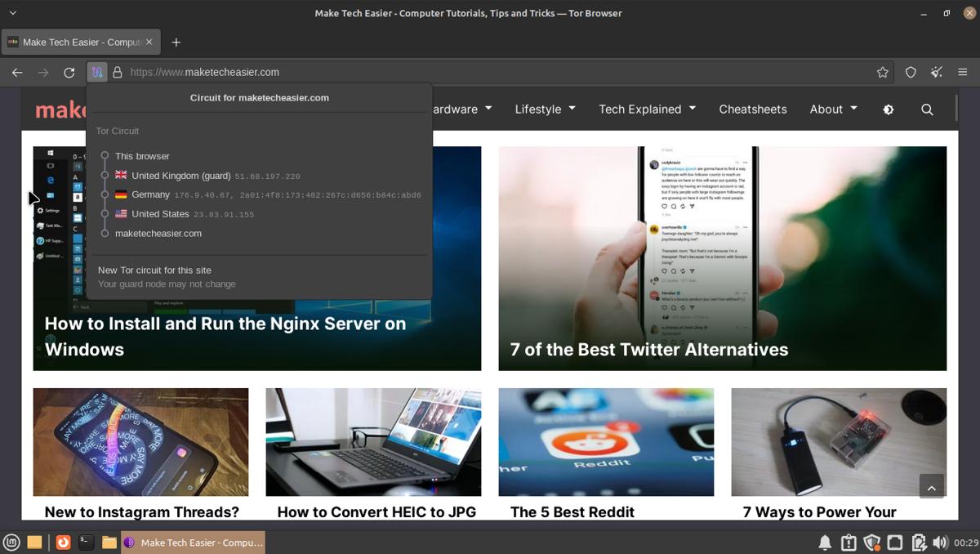View site information via the padlock icon
980x554 pixels.
[x=119, y=72]
